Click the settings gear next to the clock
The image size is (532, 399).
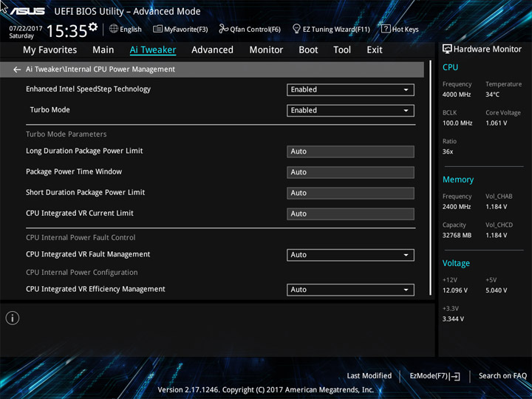point(93,27)
